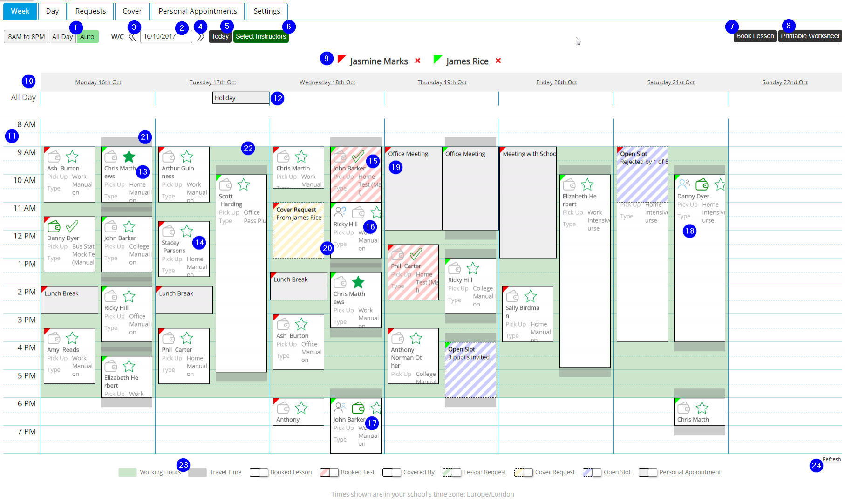This screenshot has height=504, width=845.
Task: Open Wednesday 18th Oct day link
Action: click(x=327, y=82)
